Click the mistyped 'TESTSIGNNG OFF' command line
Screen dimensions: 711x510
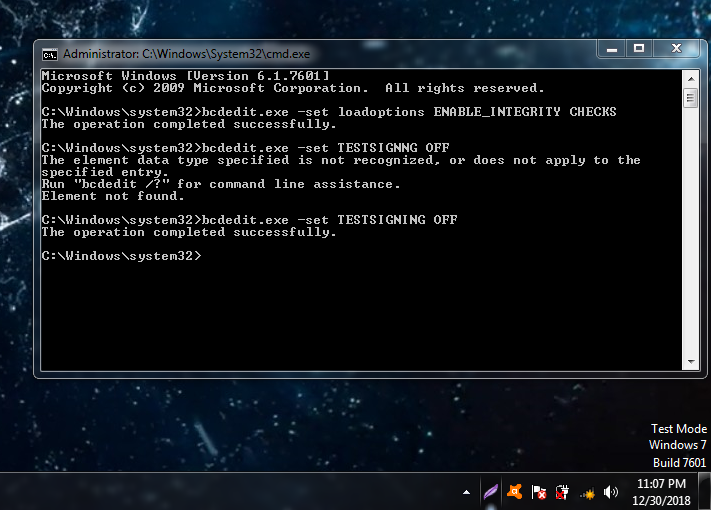click(245, 148)
